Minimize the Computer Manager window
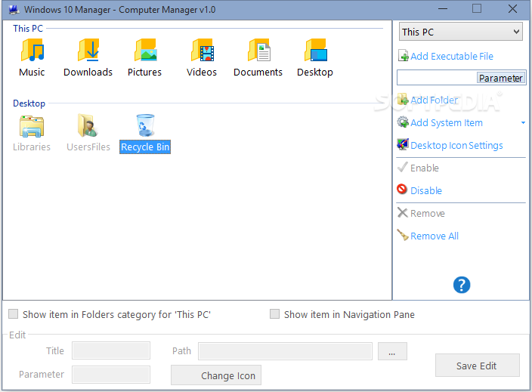Viewport: 532px width, 392px height. [442, 9]
